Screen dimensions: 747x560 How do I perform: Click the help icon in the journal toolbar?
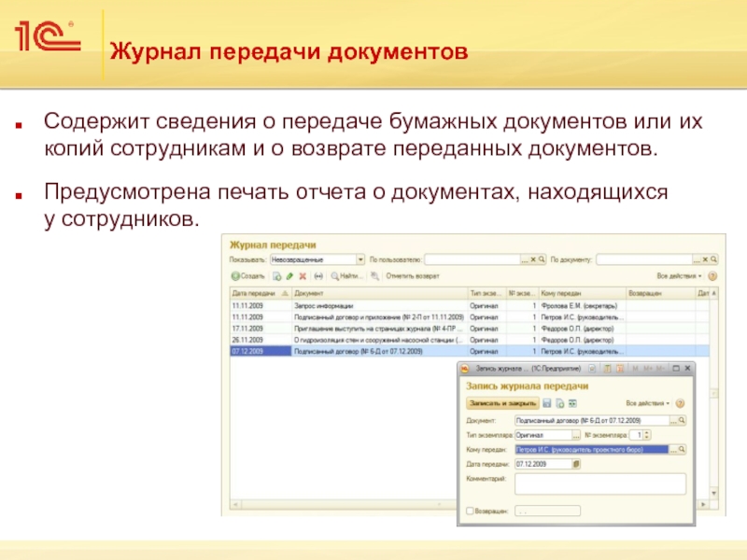point(712,276)
